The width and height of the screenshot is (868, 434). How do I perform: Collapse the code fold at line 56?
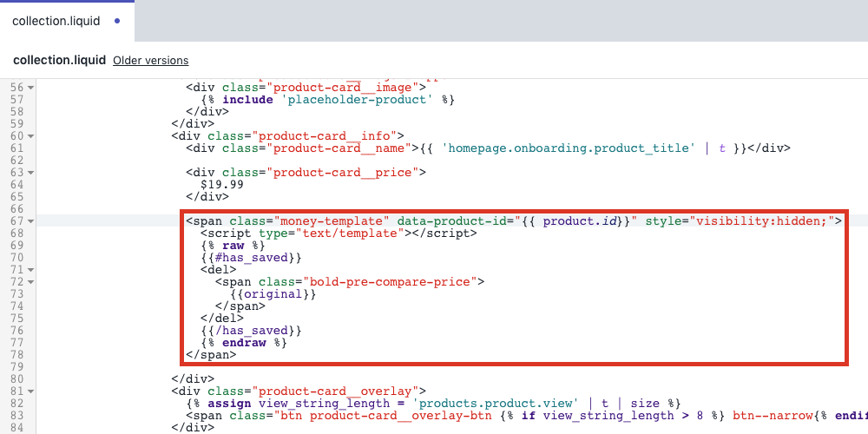(x=31, y=88)
